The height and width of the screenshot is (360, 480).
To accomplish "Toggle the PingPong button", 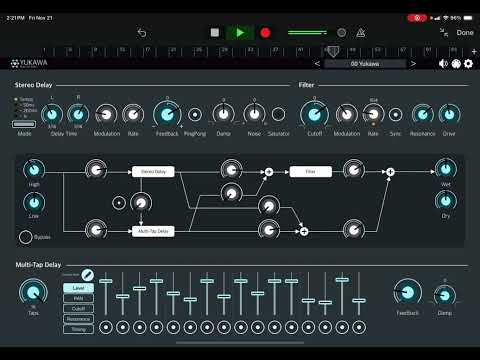I will pyautogui.click(x=195, y=115).
